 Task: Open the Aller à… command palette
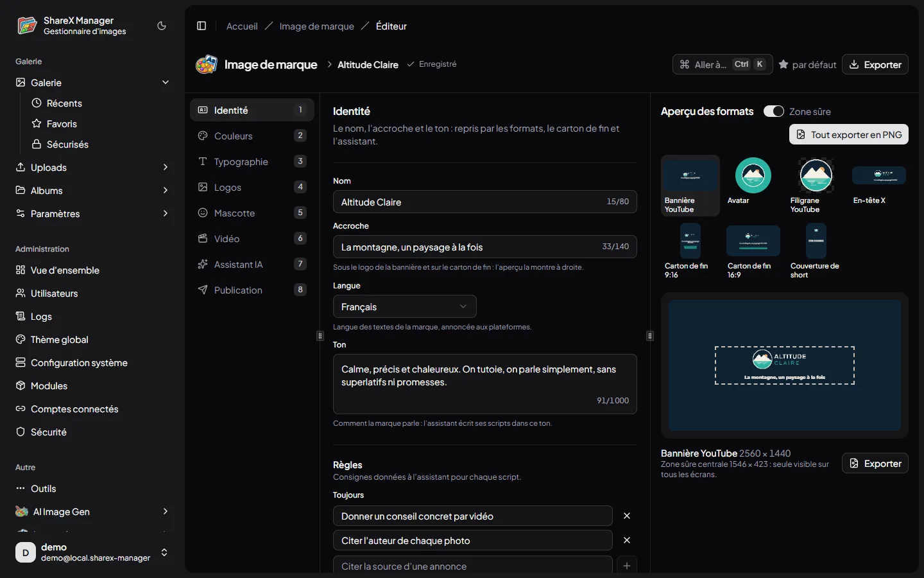[723, 64]
